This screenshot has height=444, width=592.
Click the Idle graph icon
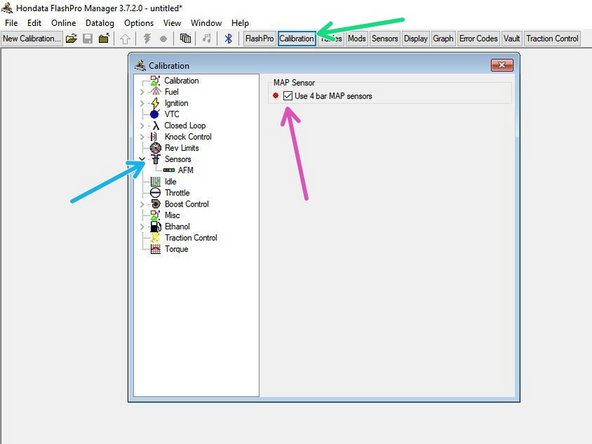coord(155,182)
